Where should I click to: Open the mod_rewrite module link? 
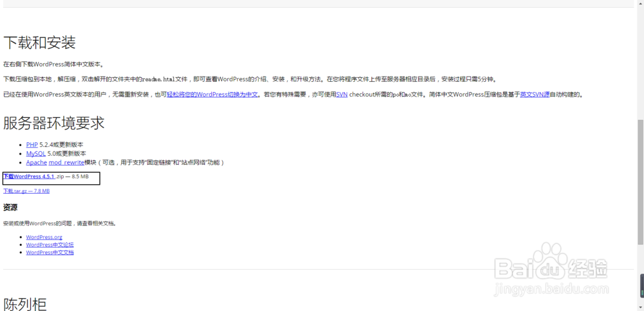[x=66, y=162]
